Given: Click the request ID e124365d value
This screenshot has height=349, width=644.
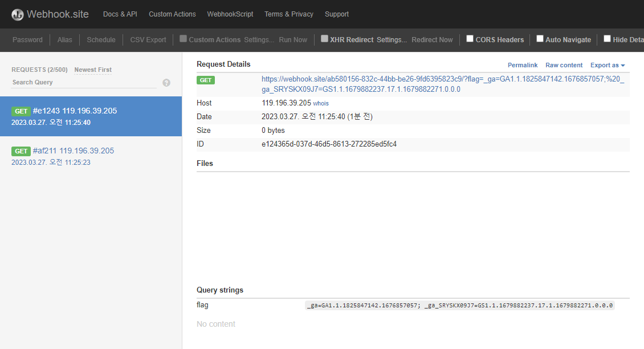Looking at the screenshot, I should click(x=329, y=144).
